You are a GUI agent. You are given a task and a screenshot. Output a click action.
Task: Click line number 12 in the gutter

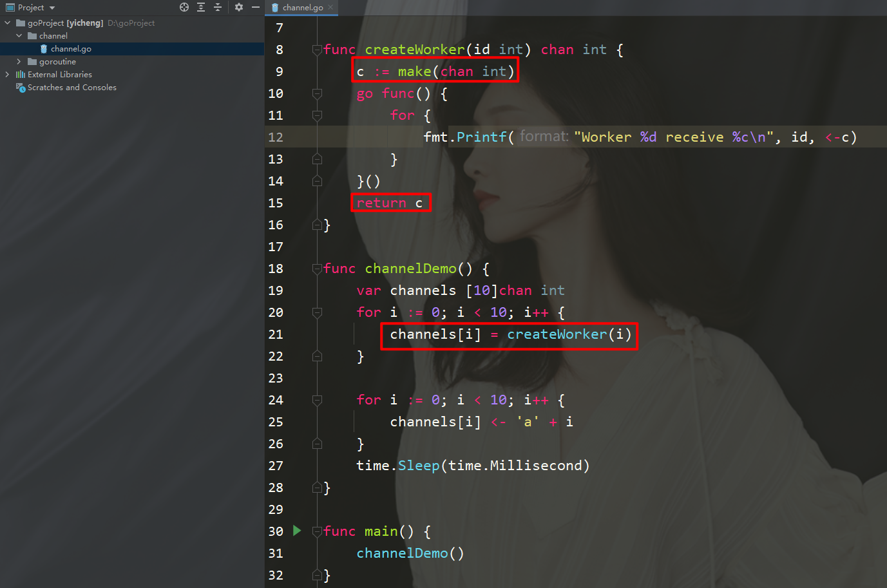pos(276,137)
